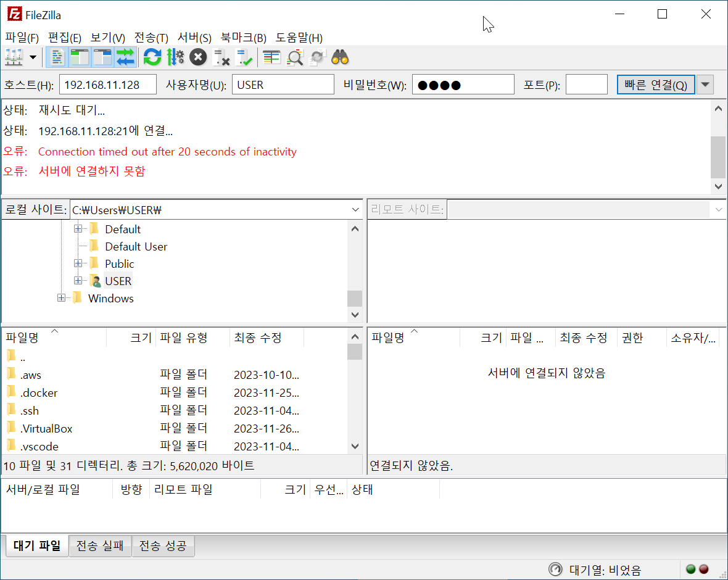Select the .aws folder row
Screen dimensions: 728x580
(174, 375)
